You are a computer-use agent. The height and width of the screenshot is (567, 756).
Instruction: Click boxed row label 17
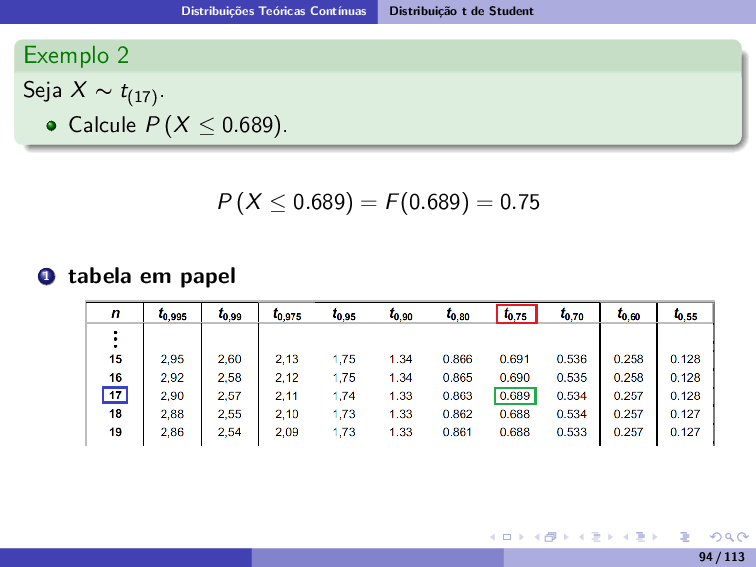click(x=115, y=395)
